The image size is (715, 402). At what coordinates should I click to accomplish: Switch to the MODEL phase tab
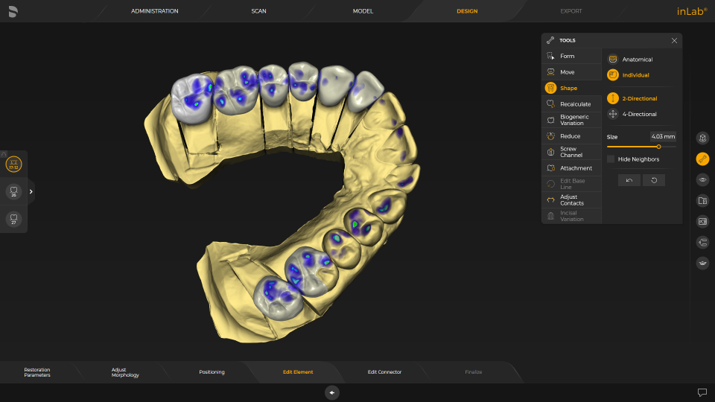pyautogui.click(x=363, y=11)
